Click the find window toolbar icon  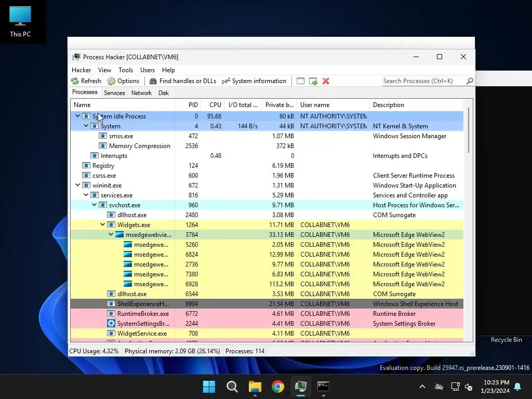tap(300, 81)
